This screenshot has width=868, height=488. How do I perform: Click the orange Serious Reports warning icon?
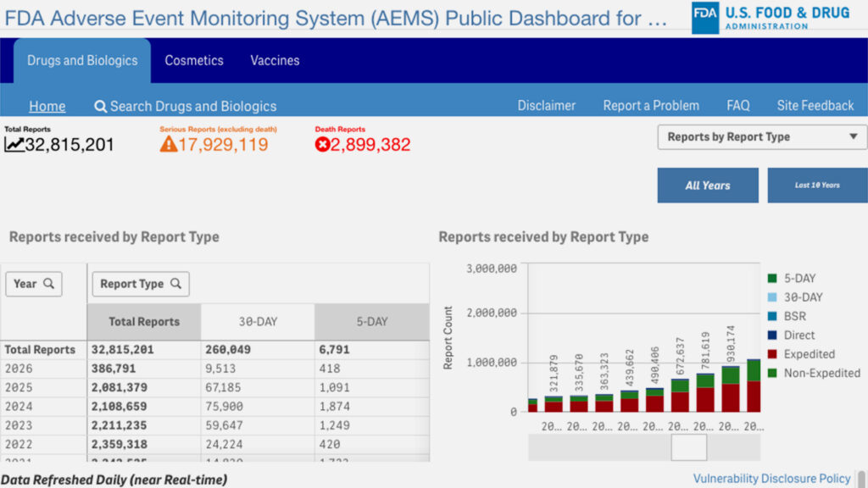click(168, 145)
